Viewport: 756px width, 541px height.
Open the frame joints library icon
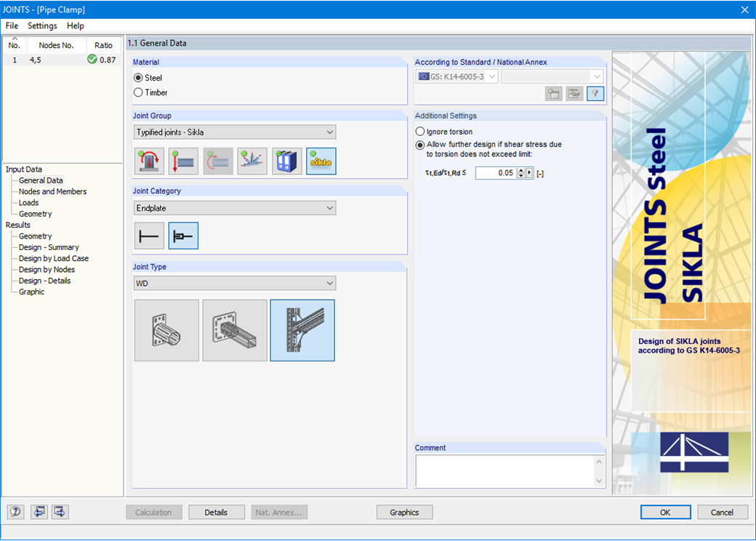tap(285, 161)
